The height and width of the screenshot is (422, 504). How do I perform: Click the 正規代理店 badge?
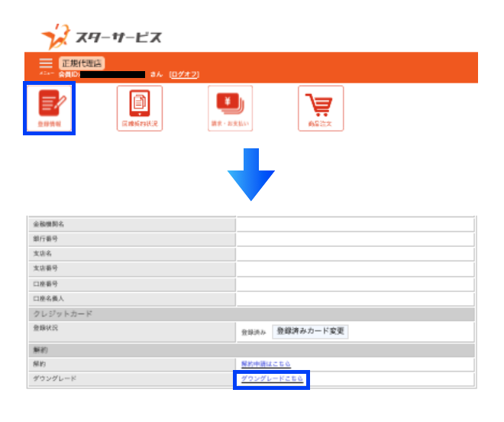[x=82, y=63]
